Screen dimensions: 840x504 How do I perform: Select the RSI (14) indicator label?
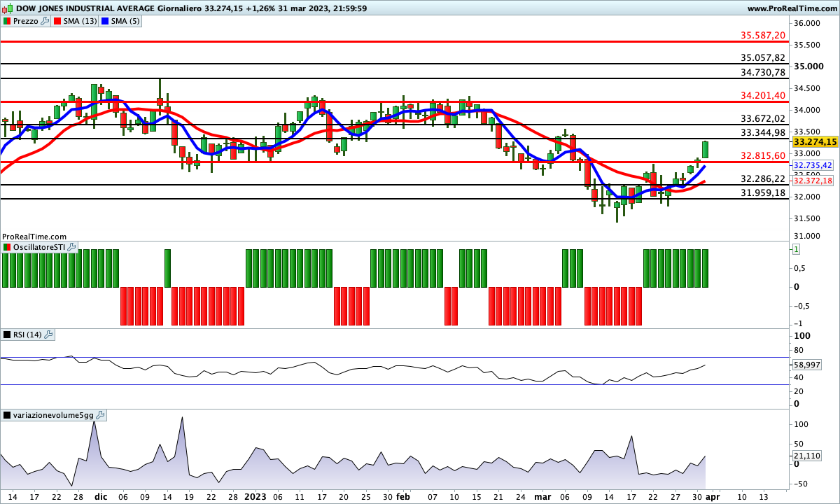[28, 335]
